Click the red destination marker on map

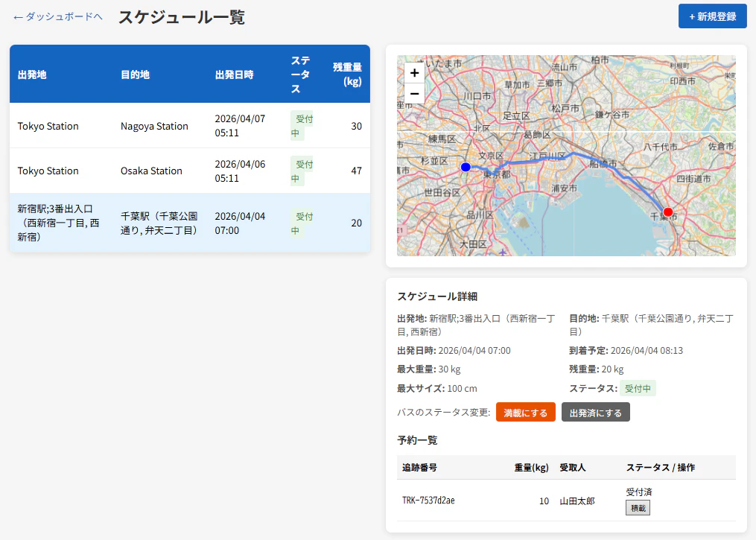click(668, 212)
